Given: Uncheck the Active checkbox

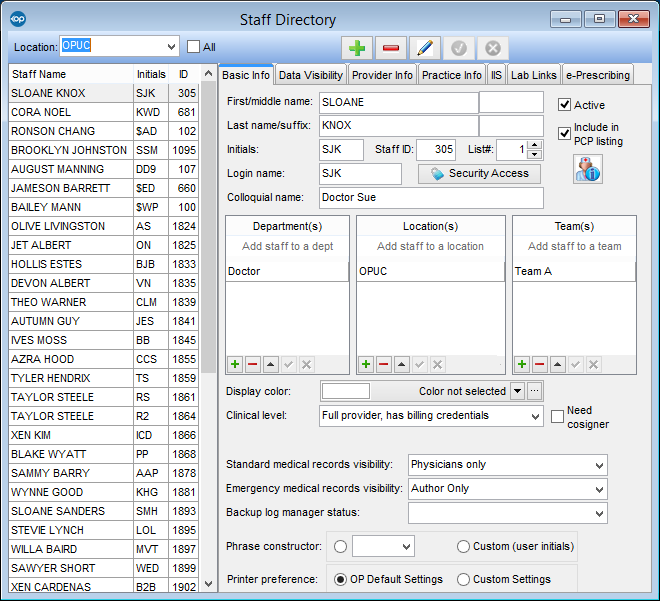Looking at the screenshot, I should click(x=565, y=105).
